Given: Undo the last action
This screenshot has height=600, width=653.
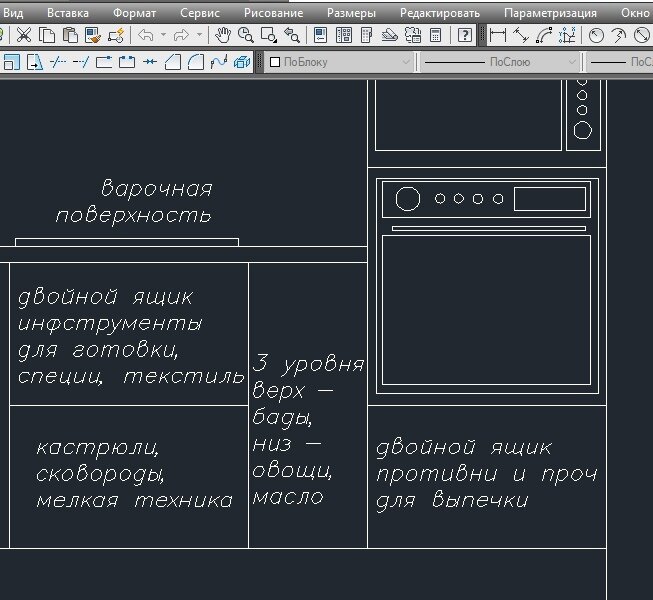Looking at the screenshot, I should (145, 35).
